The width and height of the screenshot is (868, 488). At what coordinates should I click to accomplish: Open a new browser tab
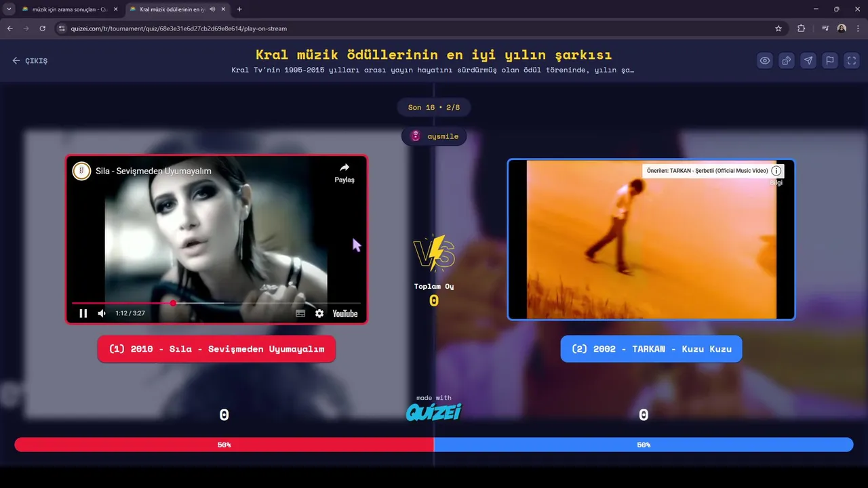tap(239, 9)
